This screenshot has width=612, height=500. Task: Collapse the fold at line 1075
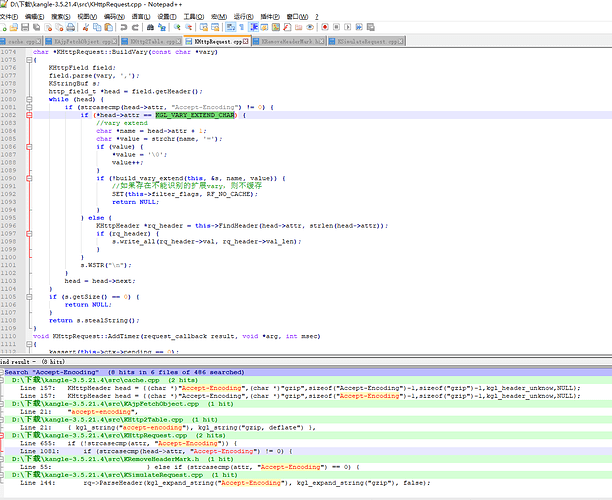click(x=29, y=60)
